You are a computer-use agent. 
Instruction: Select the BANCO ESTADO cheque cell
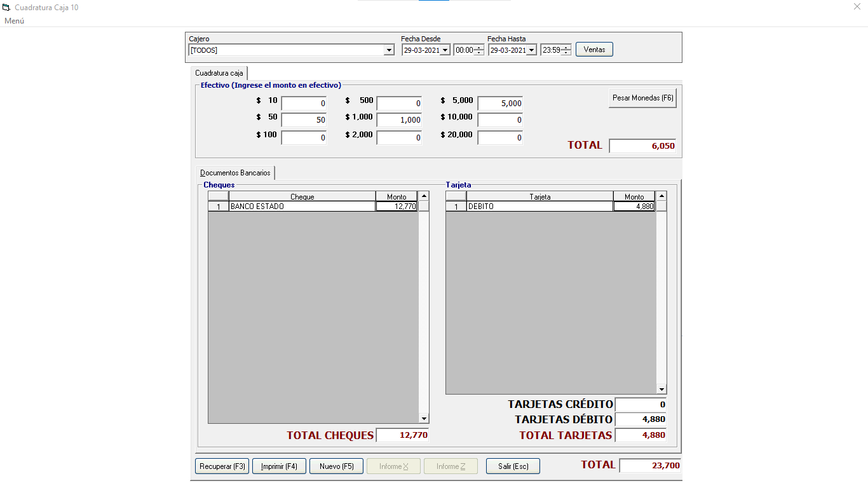click(x=302, y=207)
